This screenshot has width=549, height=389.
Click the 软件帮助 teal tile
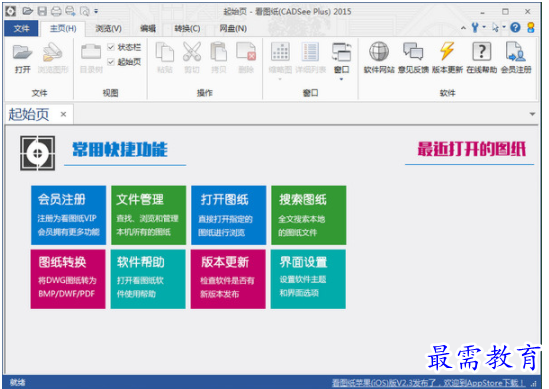point(148,279)
